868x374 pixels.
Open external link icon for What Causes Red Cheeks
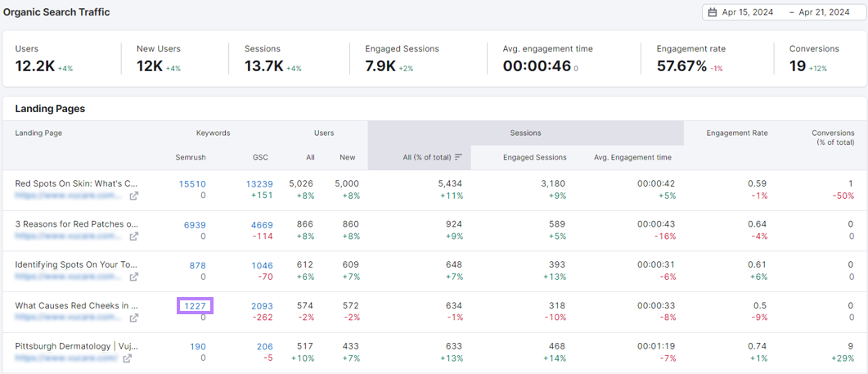click(x=134, y=318)
